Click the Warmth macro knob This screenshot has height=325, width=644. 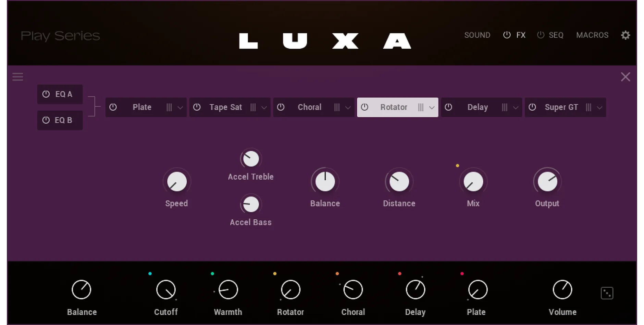click(x=228, y=290)
